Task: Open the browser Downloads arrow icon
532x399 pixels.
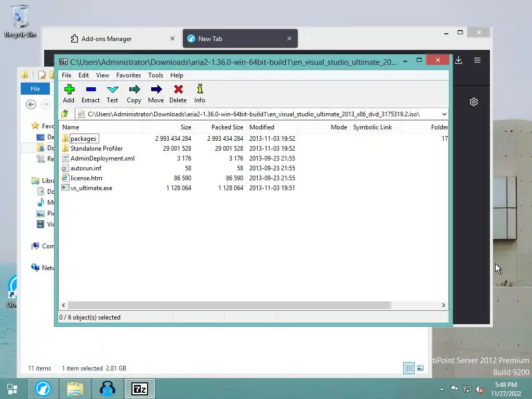Action: [x=458, y=60]
